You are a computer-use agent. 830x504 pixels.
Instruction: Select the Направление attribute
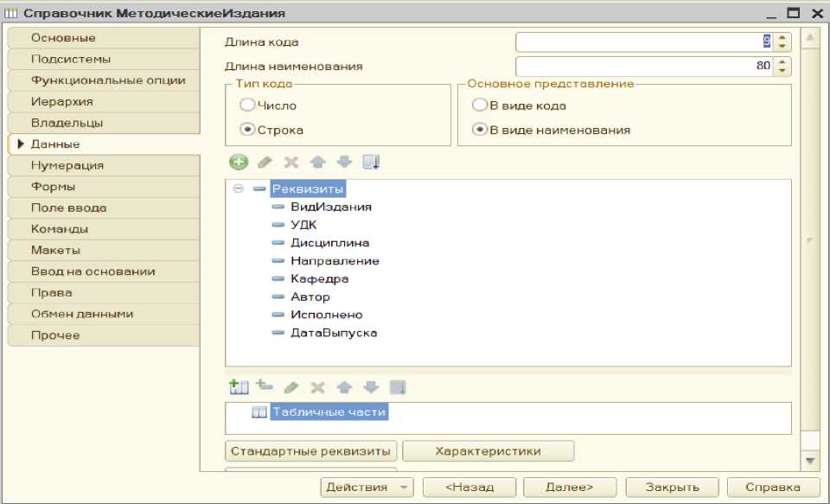335,261
